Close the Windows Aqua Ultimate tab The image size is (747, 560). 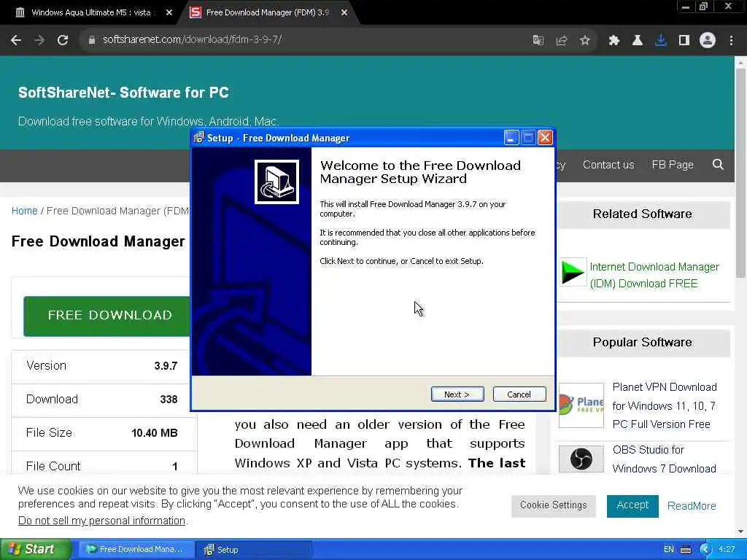pyautogui.click(x=169, y=13)
